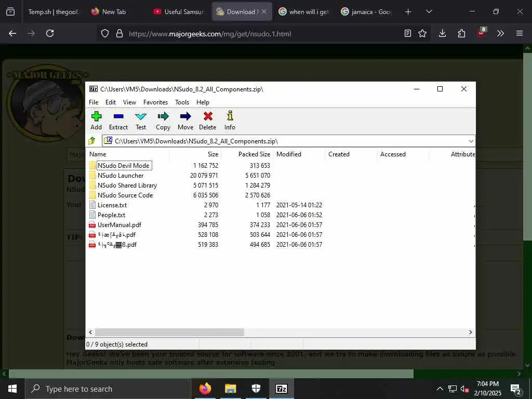Show more toolbar tools overflow chevron
Image resolution: width=532 pixels, height=399 pixels.
click(500, 33)
